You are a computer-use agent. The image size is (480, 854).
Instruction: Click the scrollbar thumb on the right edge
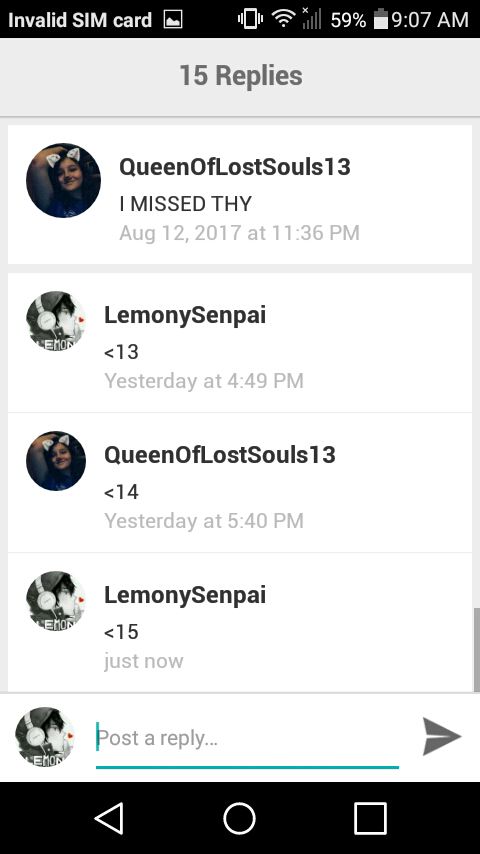[x=477, y=650]
